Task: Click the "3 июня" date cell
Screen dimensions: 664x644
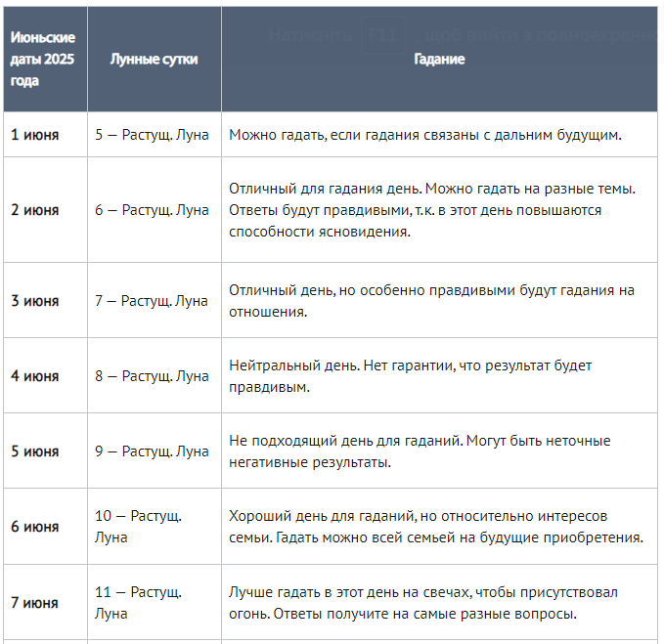Action: point(34,301)
